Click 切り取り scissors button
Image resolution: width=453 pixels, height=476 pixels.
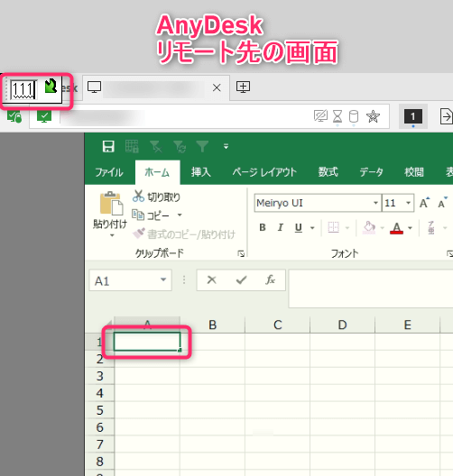click(x=157, y=197)
